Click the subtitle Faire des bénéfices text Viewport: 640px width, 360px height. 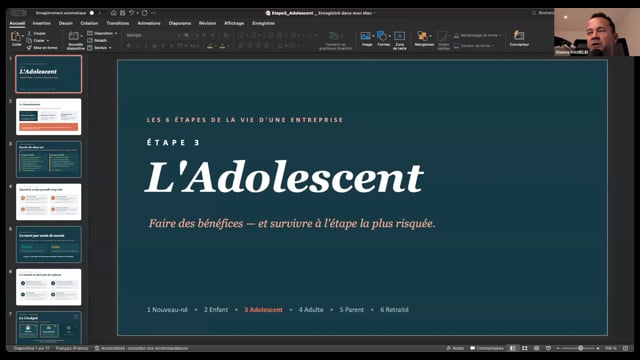[x=292, y=224]
